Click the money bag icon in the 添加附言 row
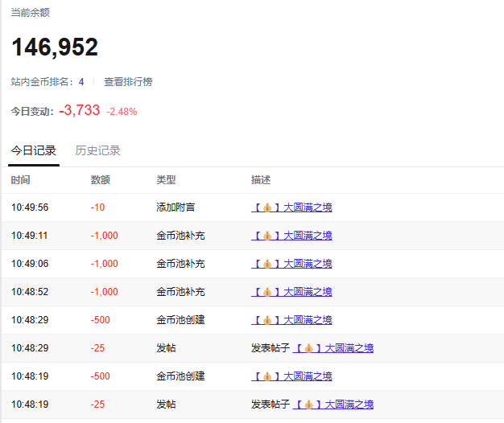Screen dimensions: 504x423 coord(267,207)
